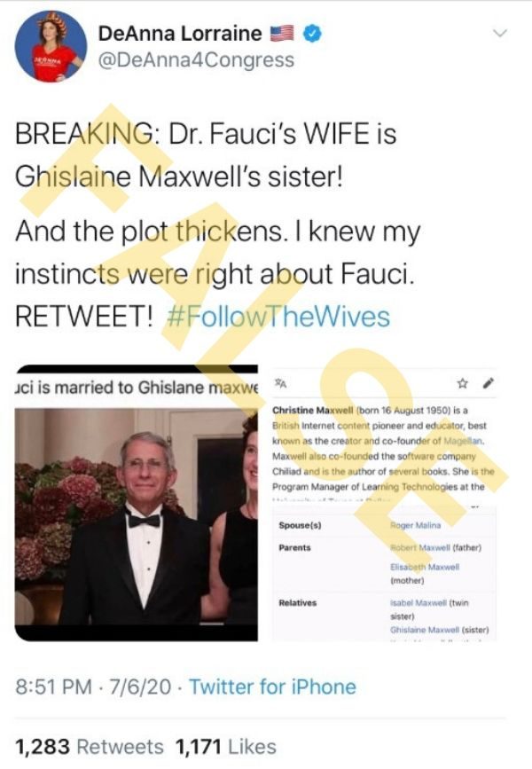Tap the language translate icon

pos(280,383)
